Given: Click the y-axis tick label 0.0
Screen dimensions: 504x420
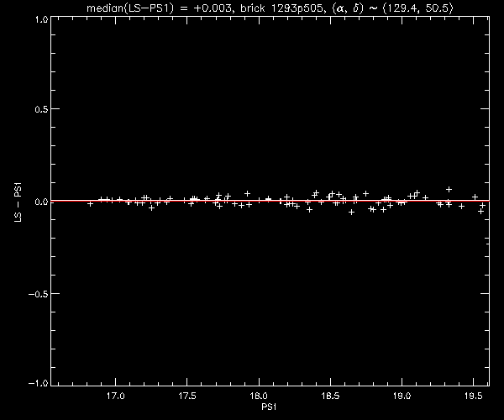Looking at the screenshot, I should [x=41, y=202].
